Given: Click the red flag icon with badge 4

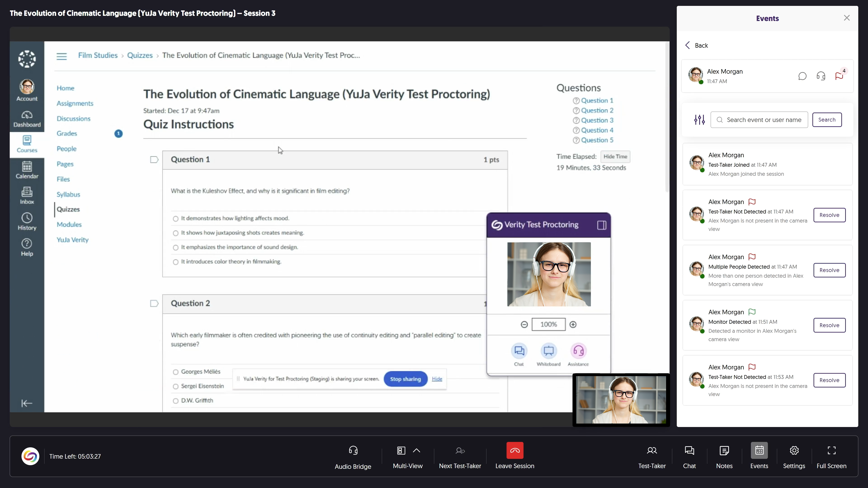Looking at the screenshot, I should coord(839,76).
